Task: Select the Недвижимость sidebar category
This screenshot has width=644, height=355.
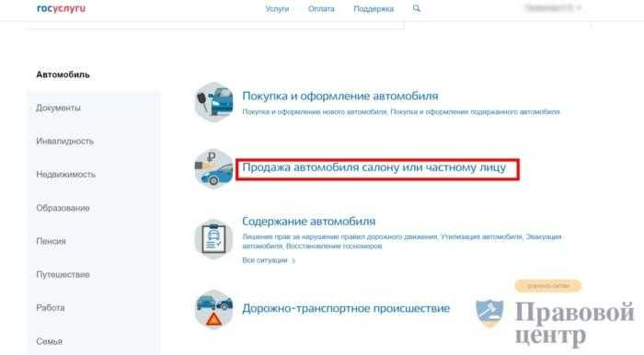Action: click(65, 175)
